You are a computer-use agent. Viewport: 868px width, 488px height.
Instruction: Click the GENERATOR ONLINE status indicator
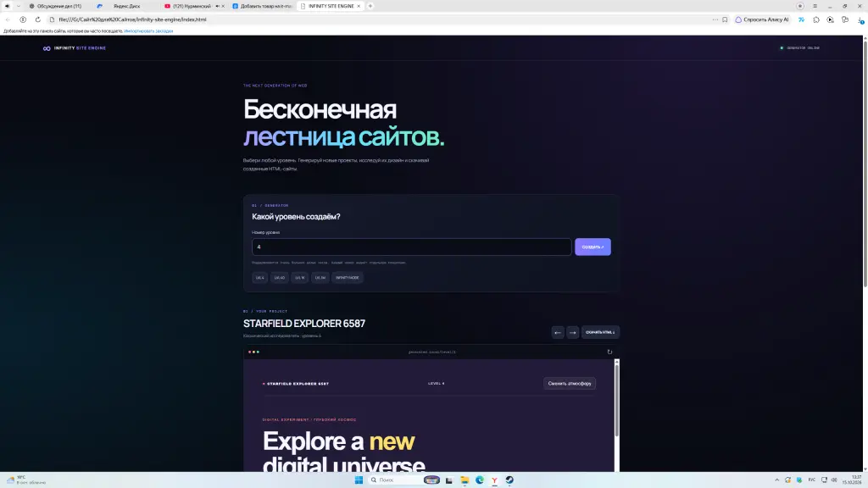(x=800, y=48)
